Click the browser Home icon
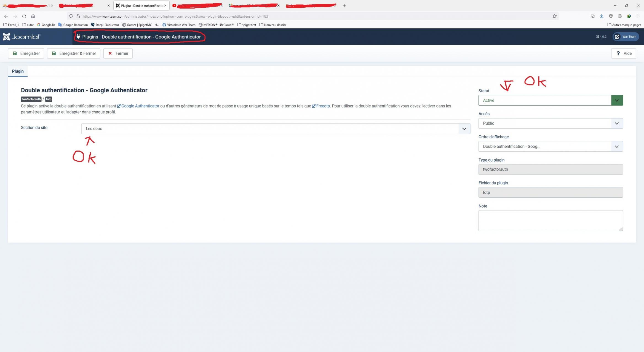Viewport: 644px width, 352px height. pyautogui.click(x=33, y=16)
